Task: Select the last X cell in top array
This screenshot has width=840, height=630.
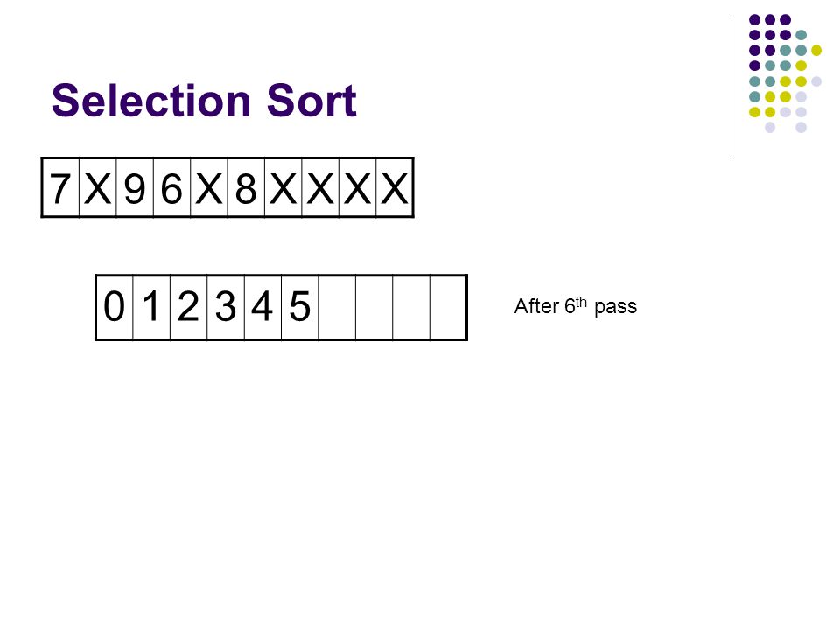Action: coord(395,187)
